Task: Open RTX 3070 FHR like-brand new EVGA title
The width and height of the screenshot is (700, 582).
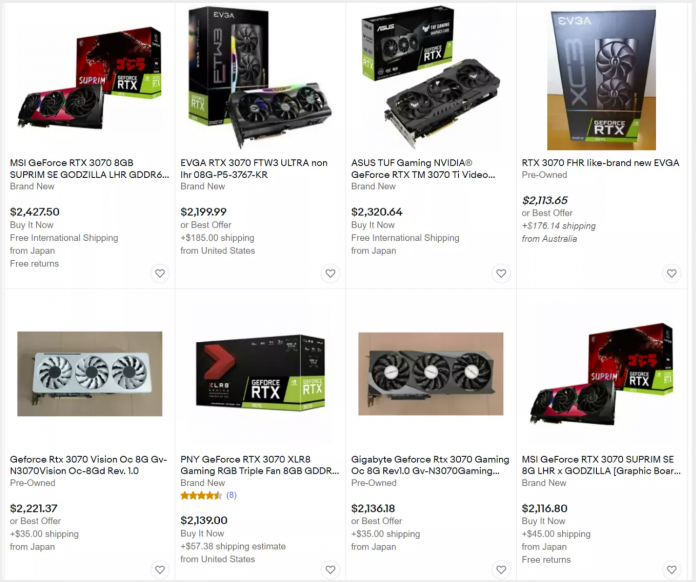Action: [x=600, y=163]
